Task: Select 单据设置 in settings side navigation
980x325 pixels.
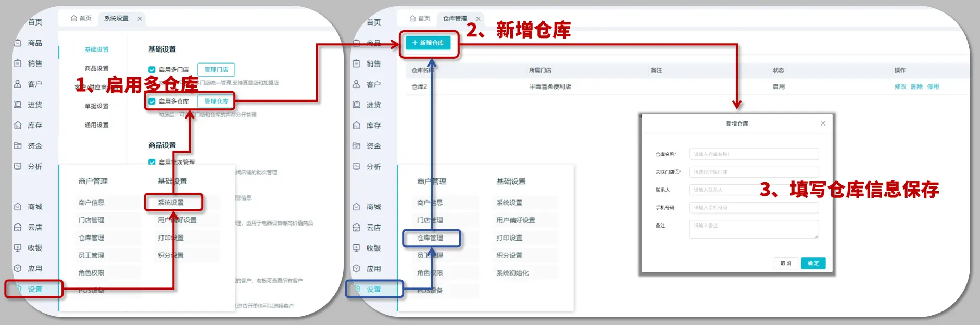Action: pos(97,106)
